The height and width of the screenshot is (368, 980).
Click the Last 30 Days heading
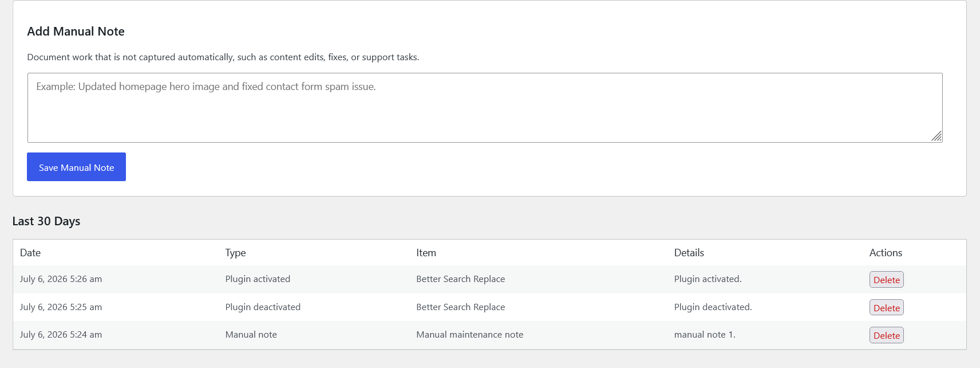pyautogui.click(x=46, y=221)
